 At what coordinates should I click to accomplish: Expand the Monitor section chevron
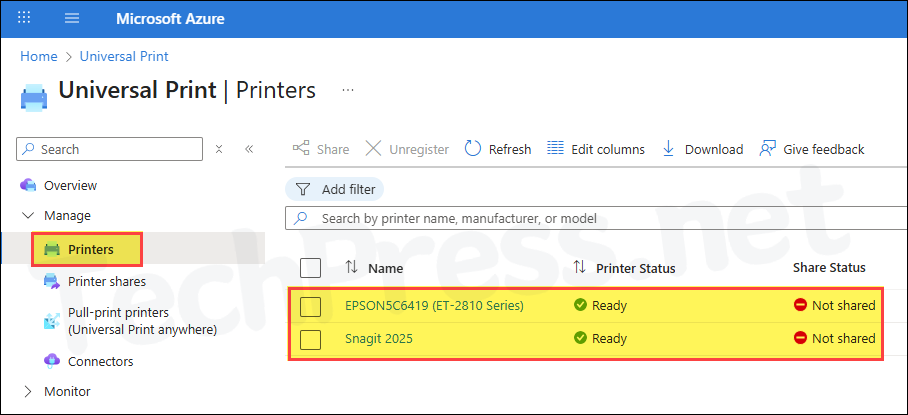pyautogui.click(x=28, y=392)
